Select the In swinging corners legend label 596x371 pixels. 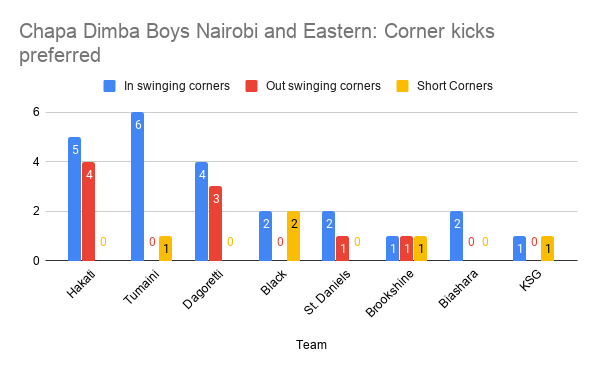(x=177, y=86)
